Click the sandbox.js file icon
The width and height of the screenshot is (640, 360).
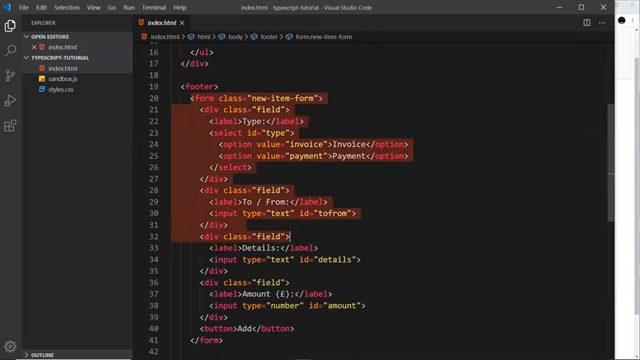click(42, 79)
